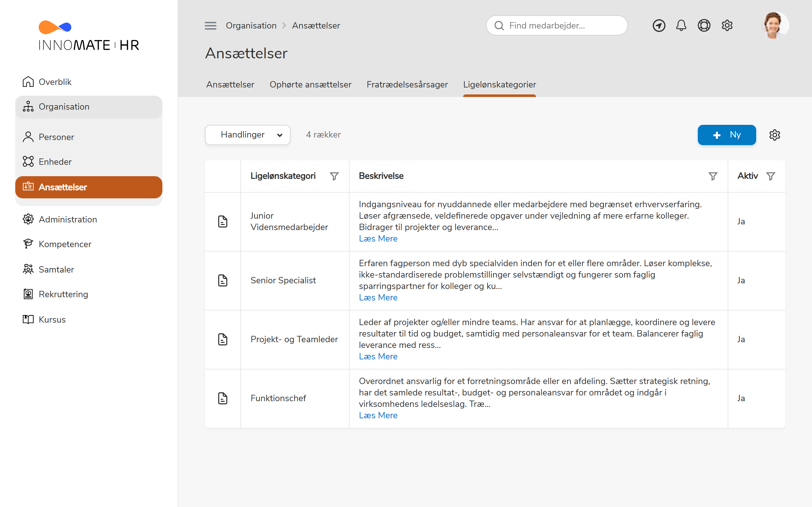Screen dimensions: 812x507
Task: Open the hamburger menu icon
Action: pyautogui.click(x=210, y=25)
